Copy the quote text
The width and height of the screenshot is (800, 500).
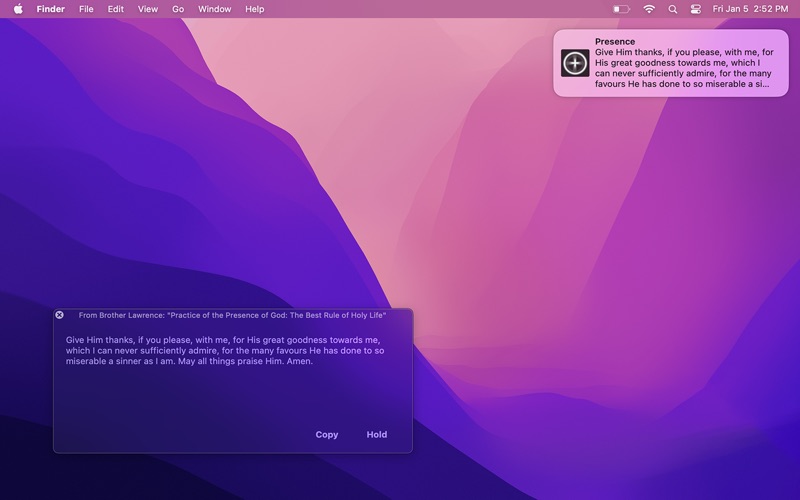[327, 435]
